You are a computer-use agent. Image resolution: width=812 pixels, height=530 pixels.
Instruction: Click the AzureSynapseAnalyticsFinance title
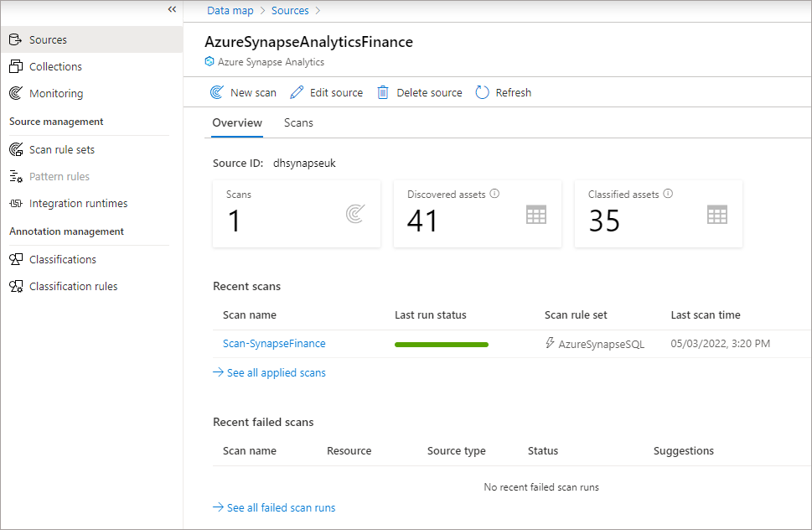coord(308,42)
